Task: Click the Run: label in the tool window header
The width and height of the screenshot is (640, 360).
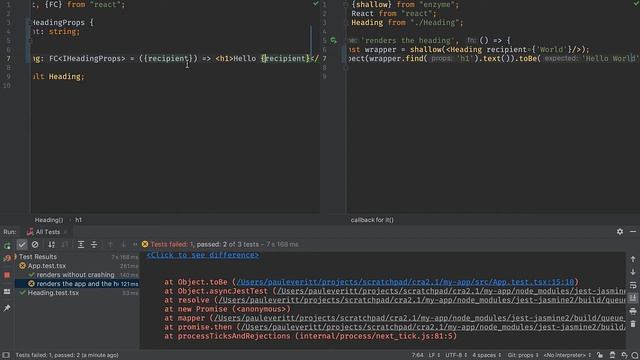Action: pyautogui.click(x=10, y=232)
